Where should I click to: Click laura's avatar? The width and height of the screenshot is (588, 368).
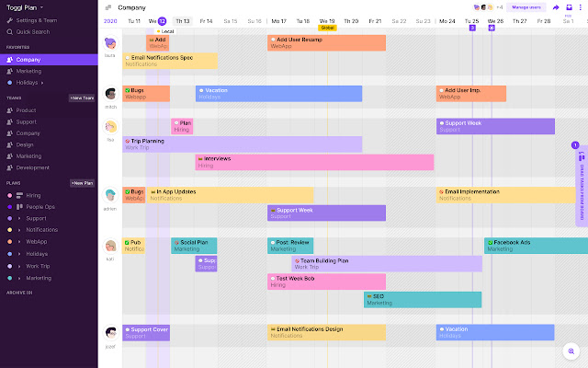click(110, 43)
